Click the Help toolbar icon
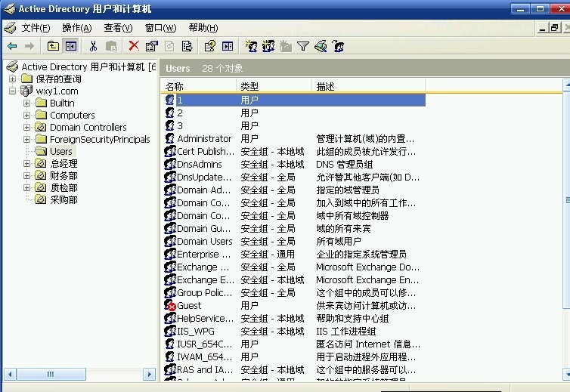 [x=210, y=46]
